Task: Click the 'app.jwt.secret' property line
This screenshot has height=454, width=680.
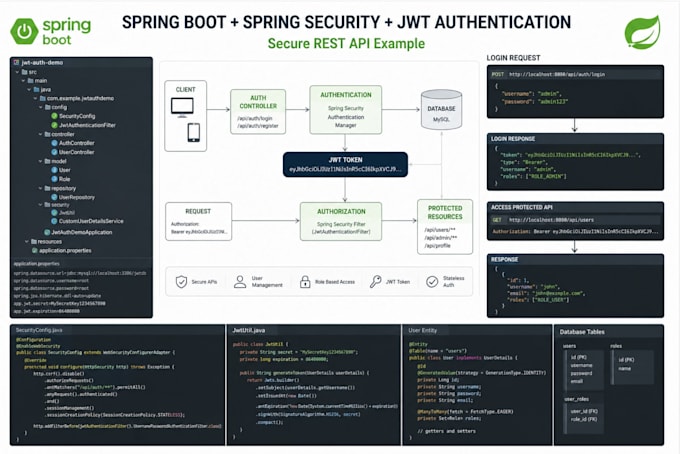Action: [59, 304]
